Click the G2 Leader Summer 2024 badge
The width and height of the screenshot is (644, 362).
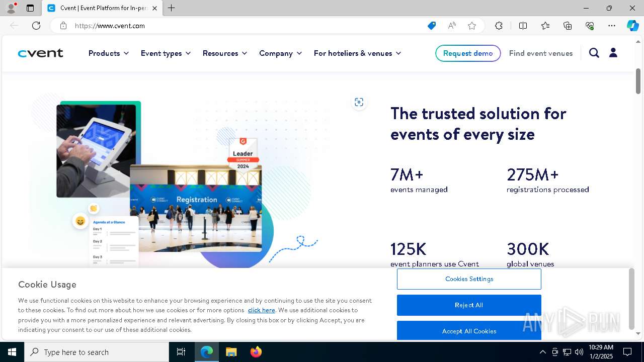(244, 155)
